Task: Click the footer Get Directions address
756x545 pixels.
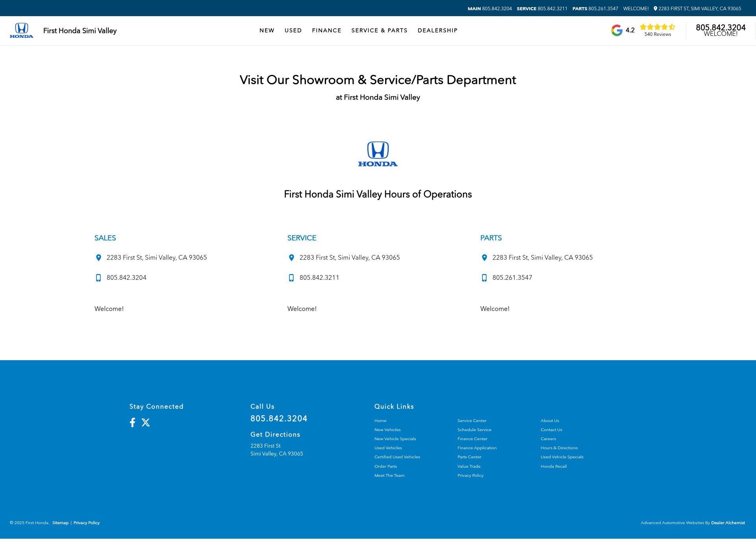Action: pyautogui.click(x=277, y=450)
